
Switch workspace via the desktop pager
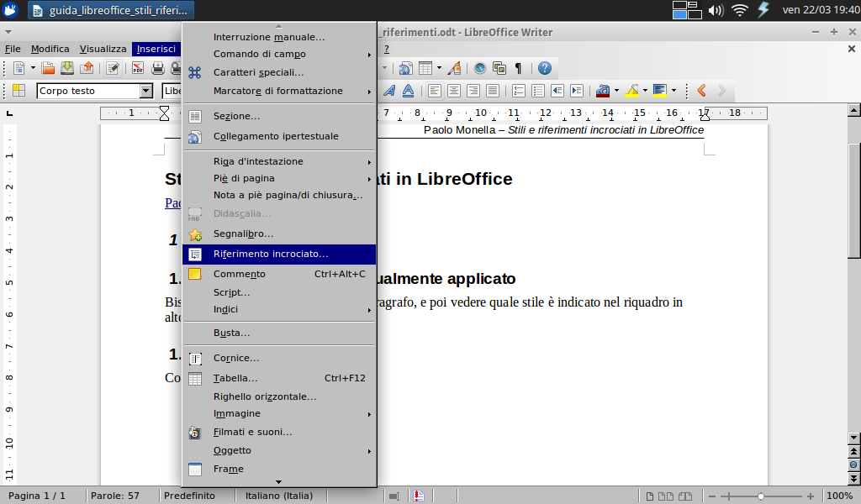687,10
